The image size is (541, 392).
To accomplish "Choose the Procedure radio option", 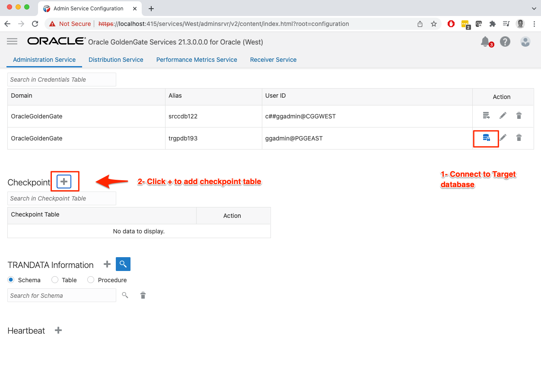I will [91, 280].
